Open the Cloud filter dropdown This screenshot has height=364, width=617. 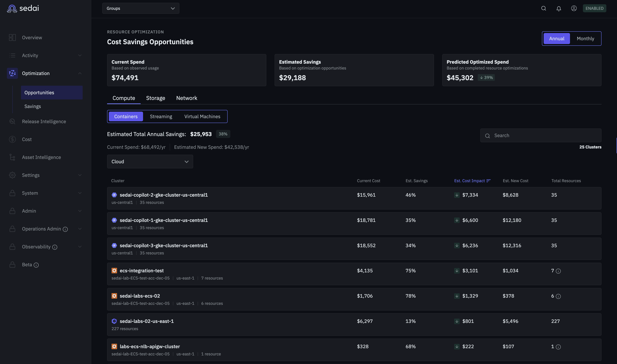pos(150,162)
